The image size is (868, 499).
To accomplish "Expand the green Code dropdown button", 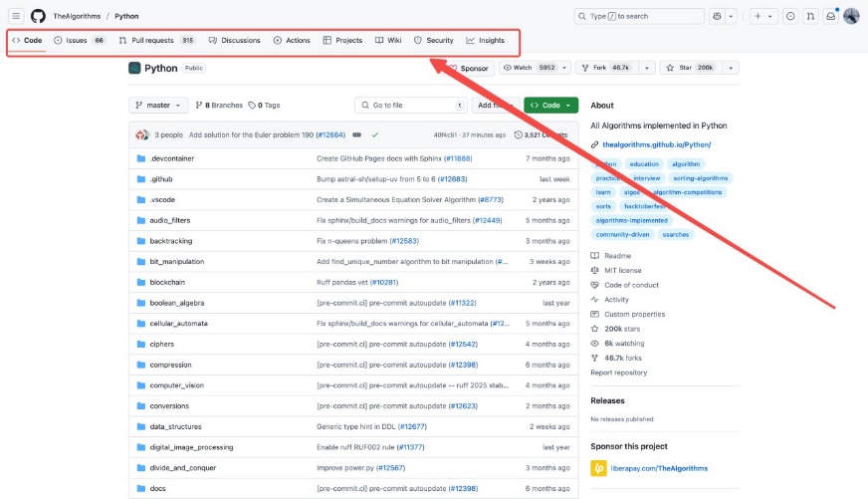I will [550, 105].
